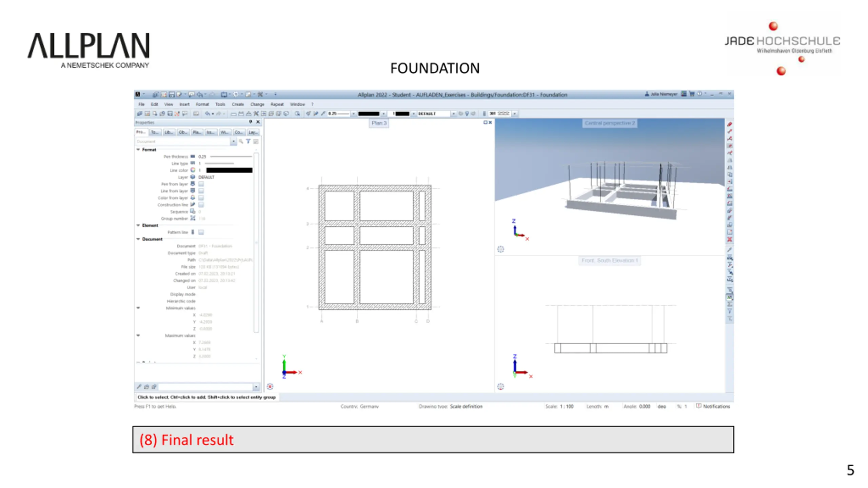Click the Redo arrow in the toolbar
Viewport: 868px width, 488px height.
[218, 114]
